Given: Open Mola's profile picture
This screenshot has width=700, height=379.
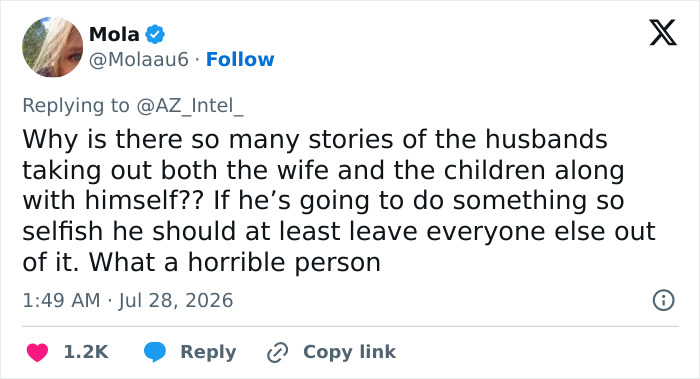Looking at the screenshot, I should coord(53,47).
